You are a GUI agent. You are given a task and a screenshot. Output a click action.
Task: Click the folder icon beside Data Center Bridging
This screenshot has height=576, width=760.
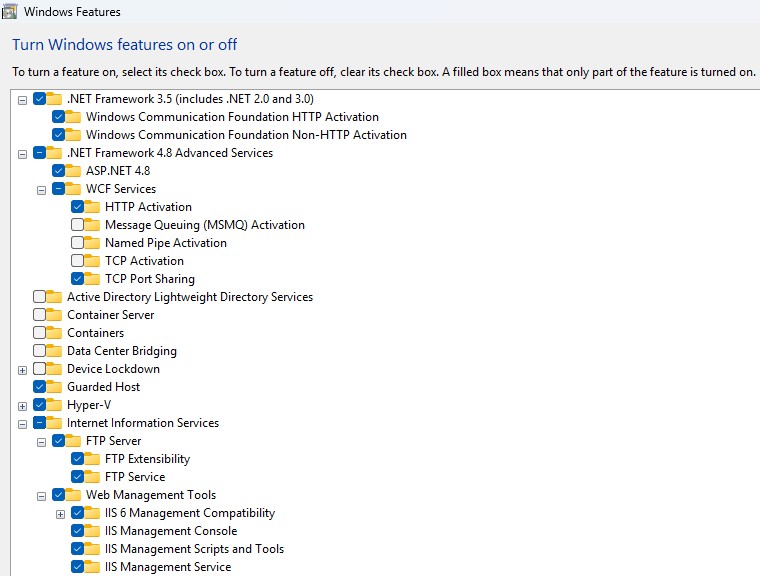[x=54, y=351]
